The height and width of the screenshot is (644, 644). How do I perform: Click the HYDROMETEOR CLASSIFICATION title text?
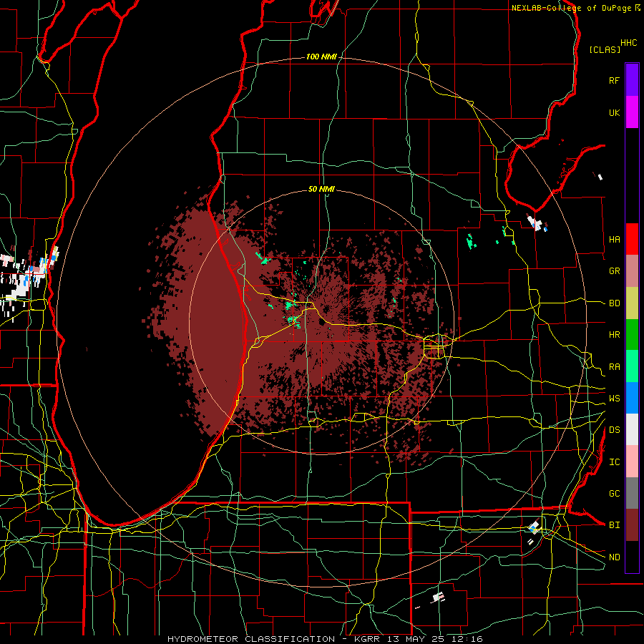pos(251,639)
